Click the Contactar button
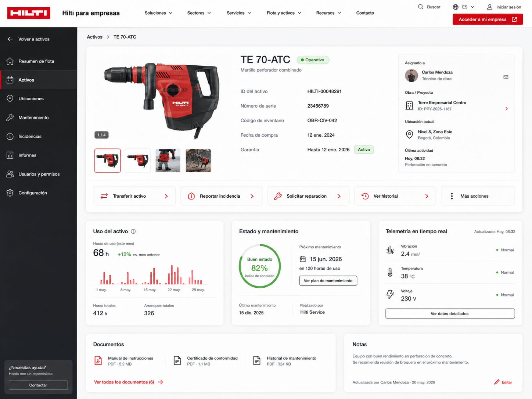 (x=38, y=385)
